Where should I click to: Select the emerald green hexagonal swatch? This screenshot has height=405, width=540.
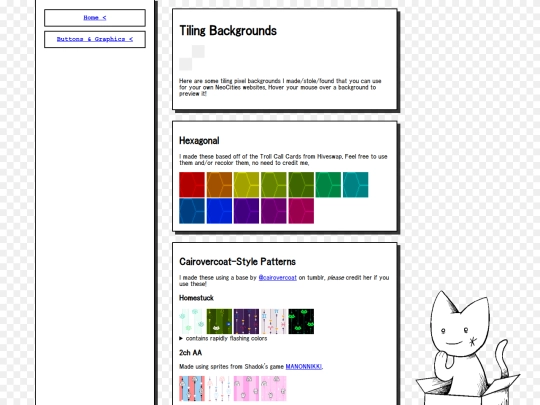point(328,185)
